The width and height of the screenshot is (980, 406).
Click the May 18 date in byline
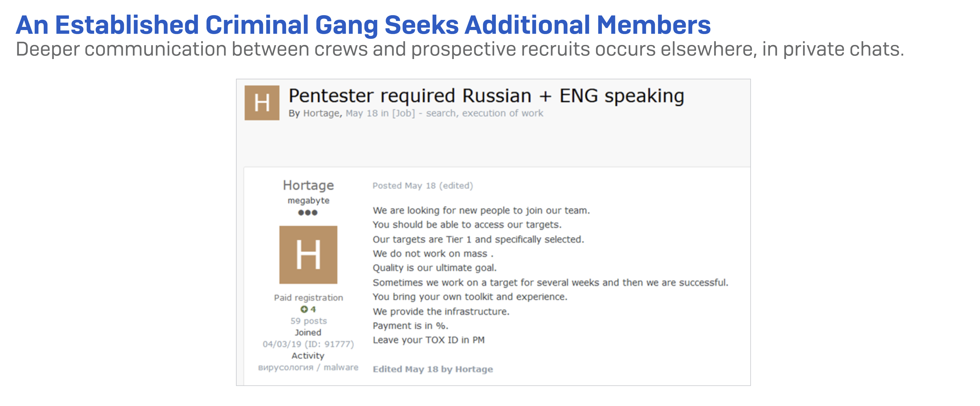[361, 113]
